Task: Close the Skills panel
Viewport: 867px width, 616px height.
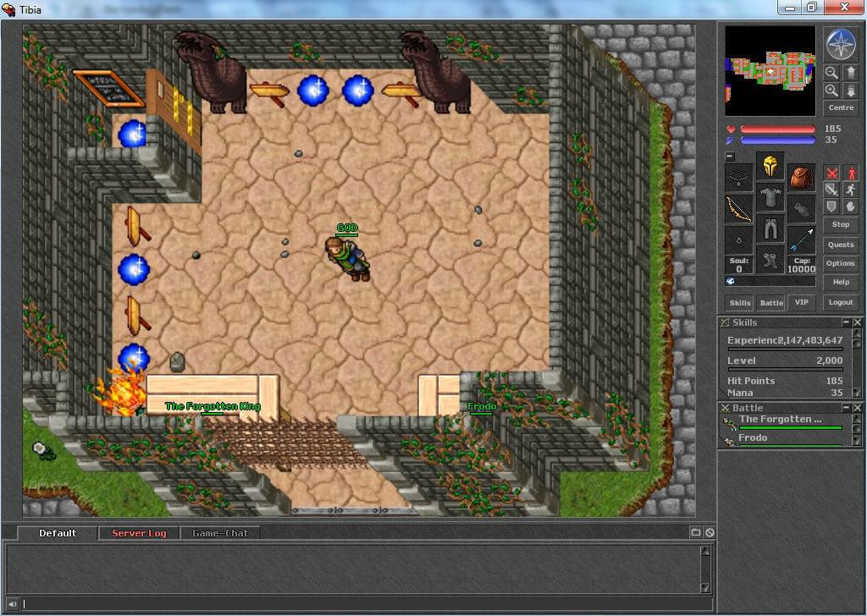Action: [857, 322]
